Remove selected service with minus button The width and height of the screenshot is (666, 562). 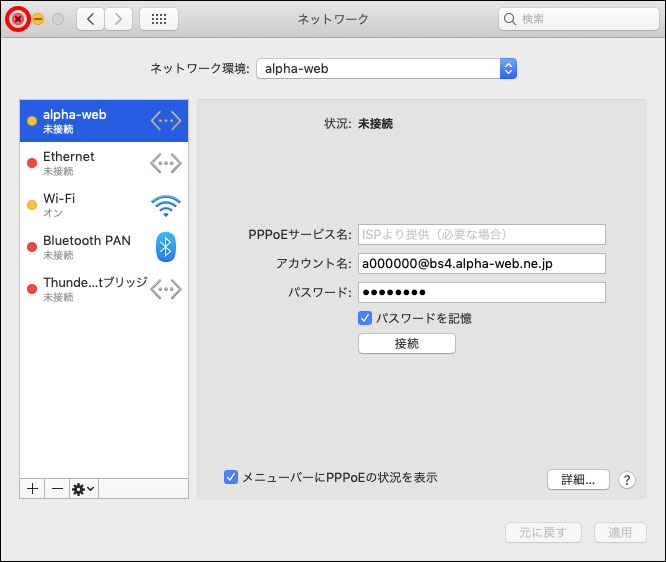pyautogui.click(x=57, y=489)
